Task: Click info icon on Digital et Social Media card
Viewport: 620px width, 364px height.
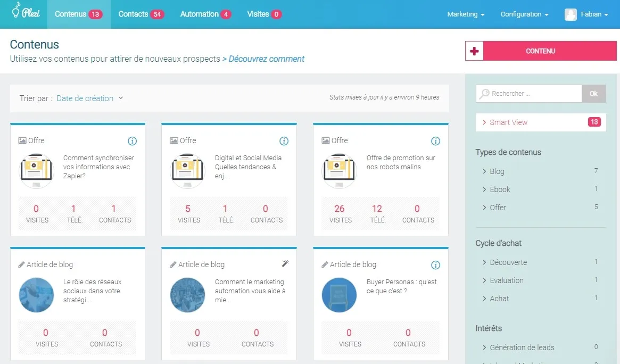Action: 284,141
